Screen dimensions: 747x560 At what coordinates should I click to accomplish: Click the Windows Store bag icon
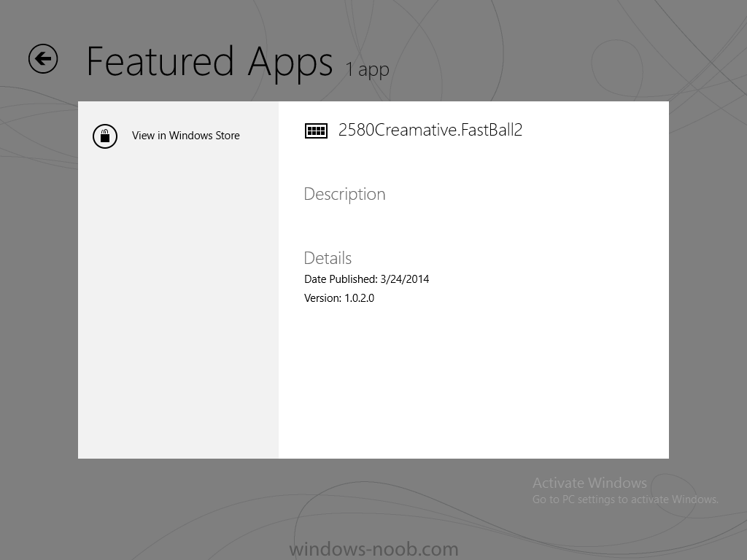coord(105,136)
